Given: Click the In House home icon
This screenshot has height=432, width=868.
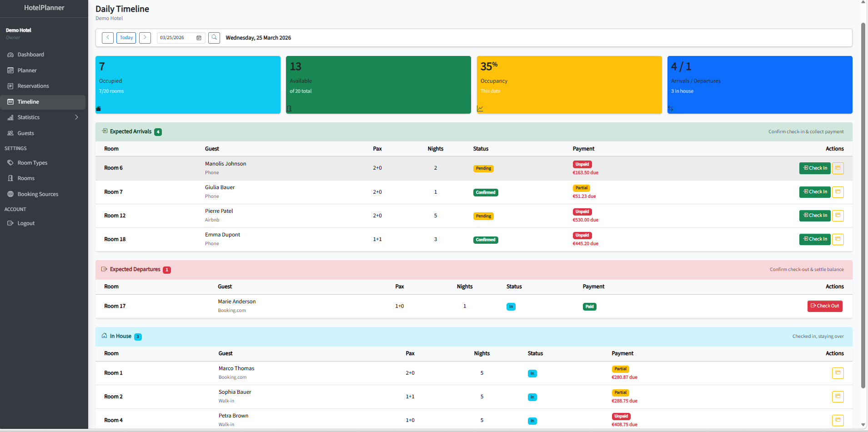Looking at the screenshot, I should pos(104,336).
